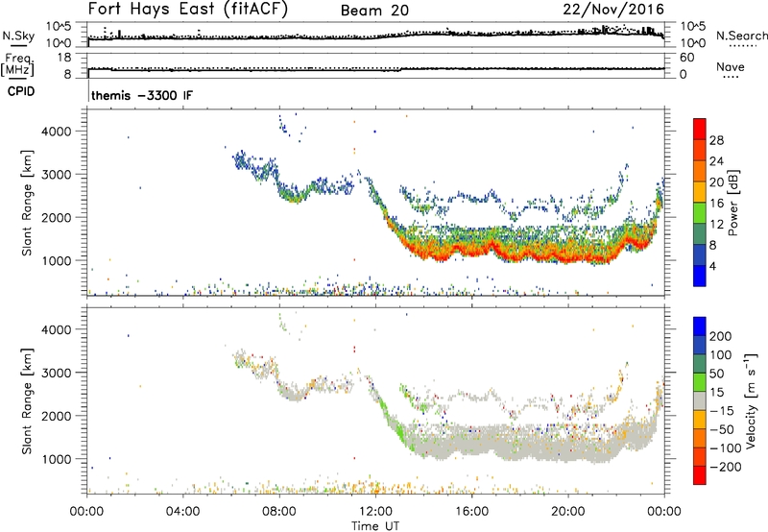The image size is (768, 532).
Task: Click the red top segment of power colorbar
Action: tap(700, 130)
